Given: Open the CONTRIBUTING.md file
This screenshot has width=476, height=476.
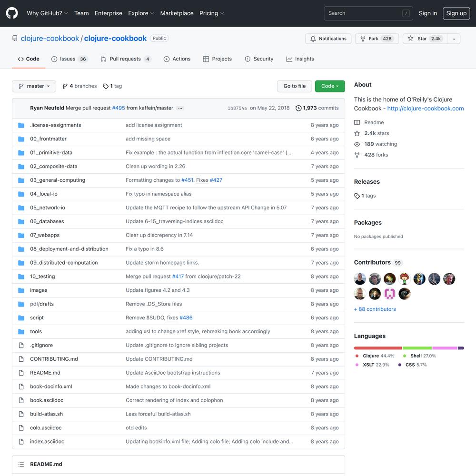Looking at the screenshot, I should point(54,359).
